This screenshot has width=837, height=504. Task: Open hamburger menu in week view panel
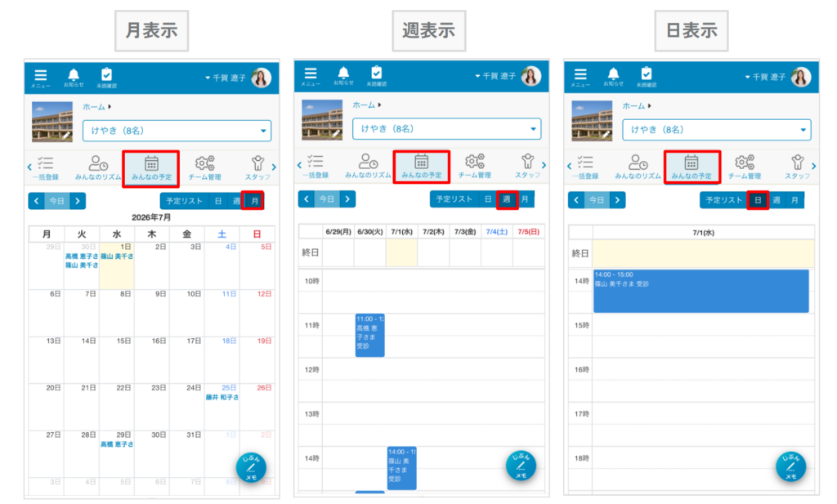point(311,76)
